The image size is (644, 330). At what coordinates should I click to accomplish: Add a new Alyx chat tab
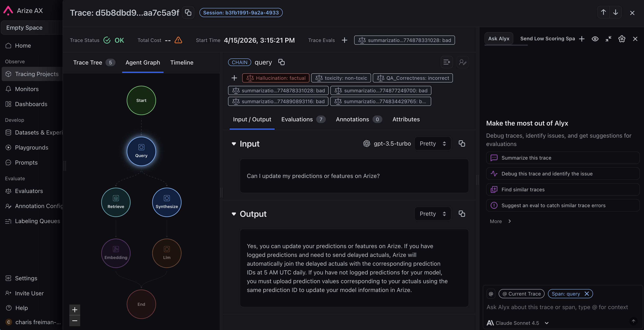(582, 39)
